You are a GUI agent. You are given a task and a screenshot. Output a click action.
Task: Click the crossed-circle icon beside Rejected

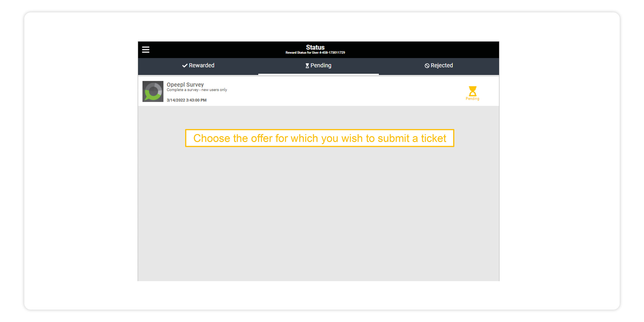[427, 66]
